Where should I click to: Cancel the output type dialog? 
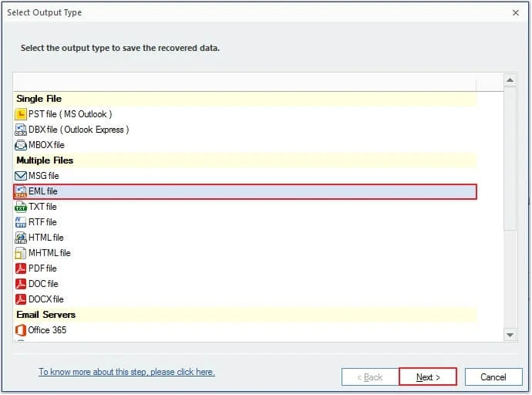click(x=493, y=377)
